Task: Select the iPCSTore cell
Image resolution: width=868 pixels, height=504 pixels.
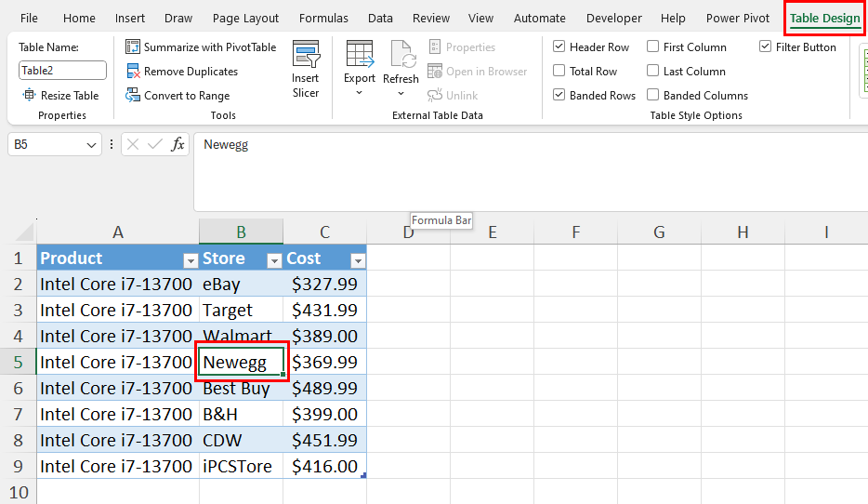Action: 241,466
